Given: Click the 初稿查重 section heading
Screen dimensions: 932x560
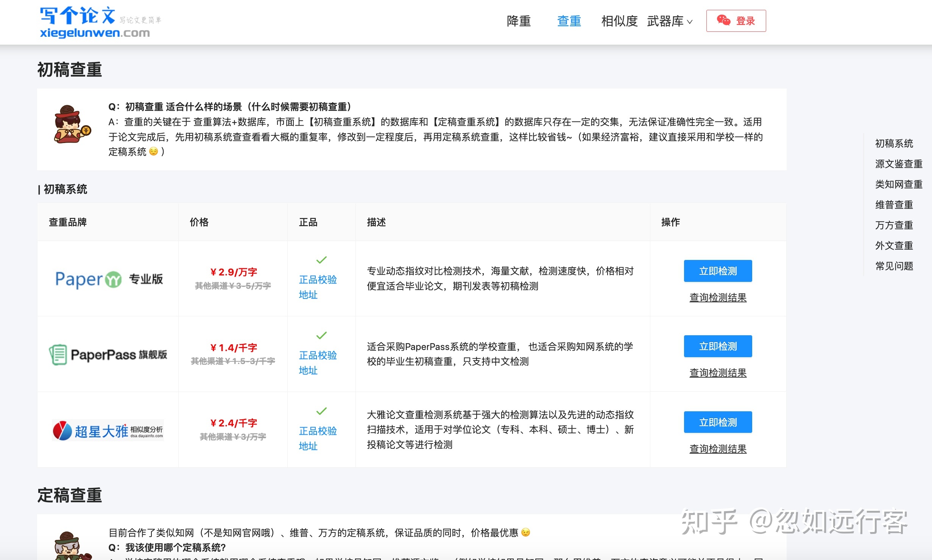Looking at the screenshot, I should (x=70, y=70).
